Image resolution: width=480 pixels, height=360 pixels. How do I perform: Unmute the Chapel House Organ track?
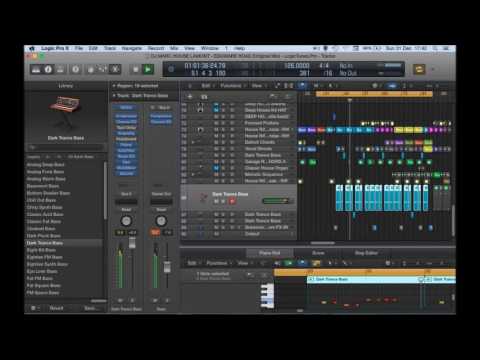(x=216, y=168)
